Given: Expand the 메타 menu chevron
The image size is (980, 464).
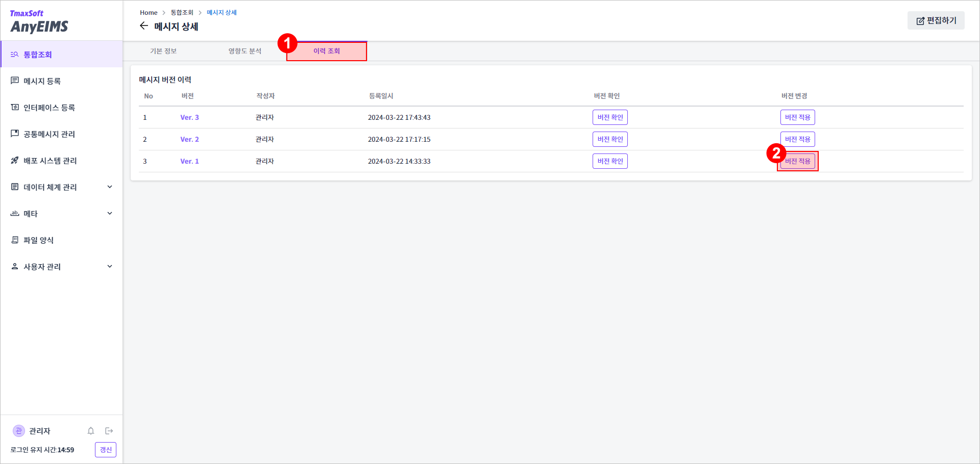Looking at the screenshot, I should pos(110,213).
